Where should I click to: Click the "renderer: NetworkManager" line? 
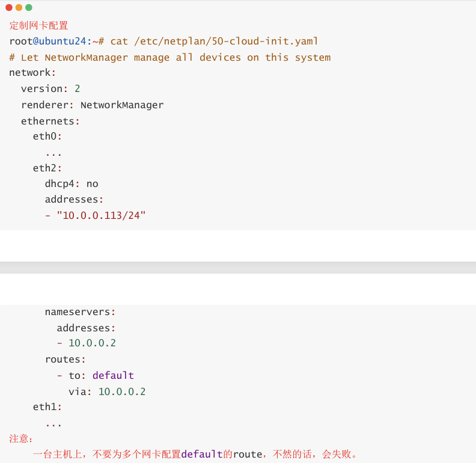(x=93, y=105)
